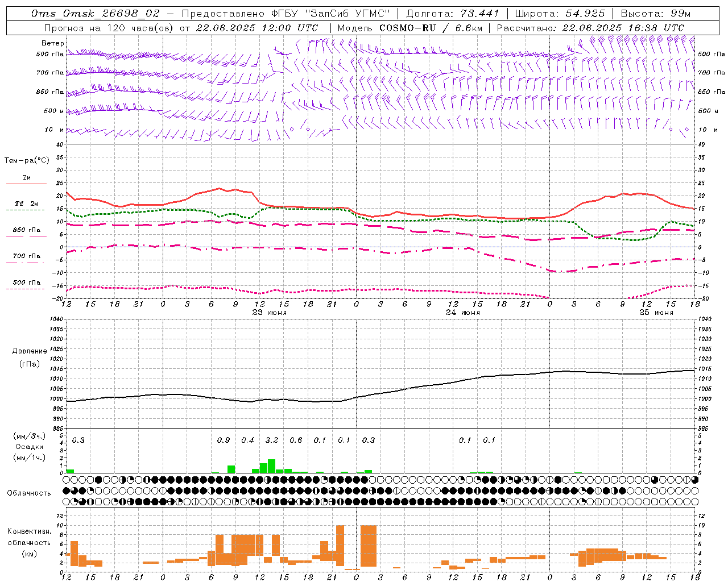Click the 1040 label on left pressure axis

[56, 319]
